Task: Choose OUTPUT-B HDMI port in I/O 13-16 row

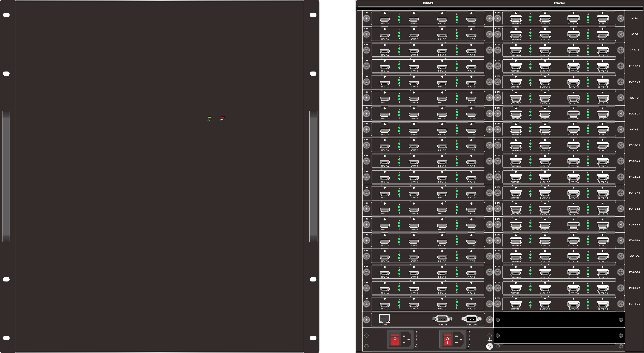Action: click(x=545, y=66)
